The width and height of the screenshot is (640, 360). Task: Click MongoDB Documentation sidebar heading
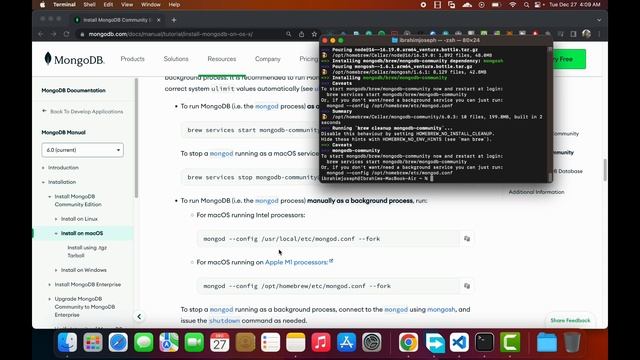73,90
